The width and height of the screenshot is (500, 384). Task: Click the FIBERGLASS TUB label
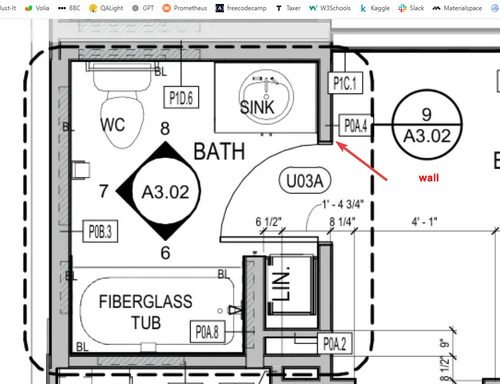coord(146,312)
